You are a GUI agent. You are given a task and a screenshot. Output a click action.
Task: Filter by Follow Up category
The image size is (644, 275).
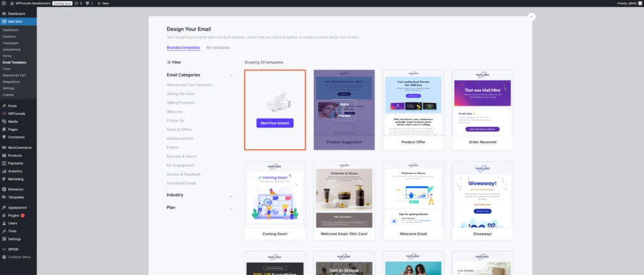click(x=175, y=121)
